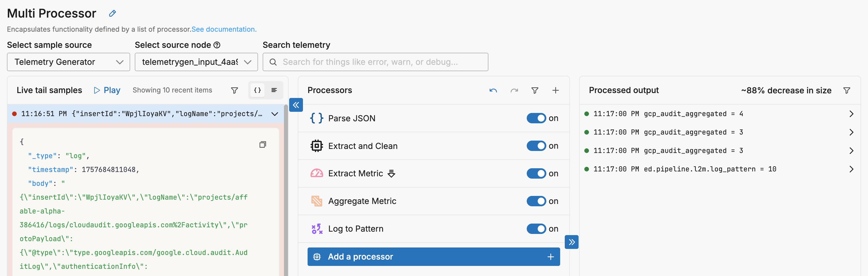868x276 pixels.
Task: Open the Select sample source dropdown
Action: point(69,62)
